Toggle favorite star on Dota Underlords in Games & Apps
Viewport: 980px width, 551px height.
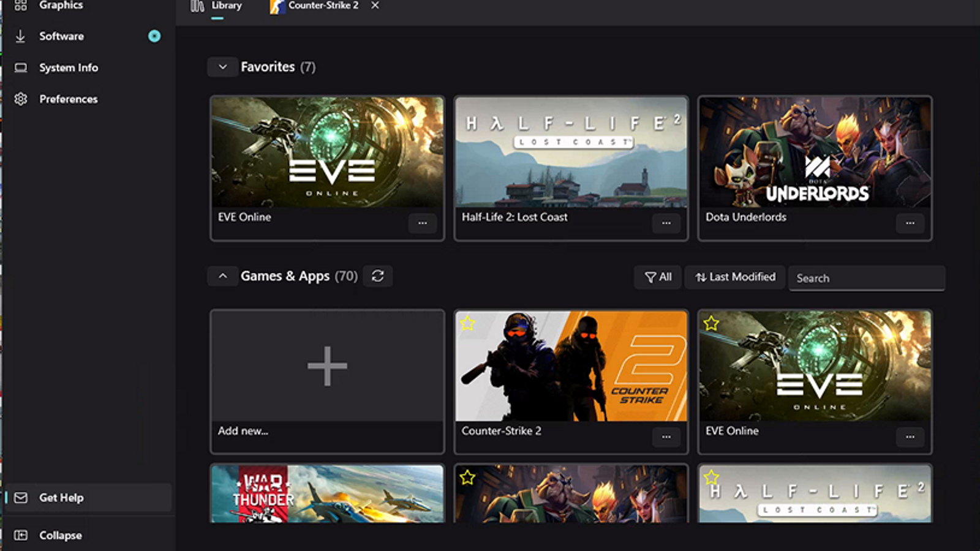pos(467,478)
